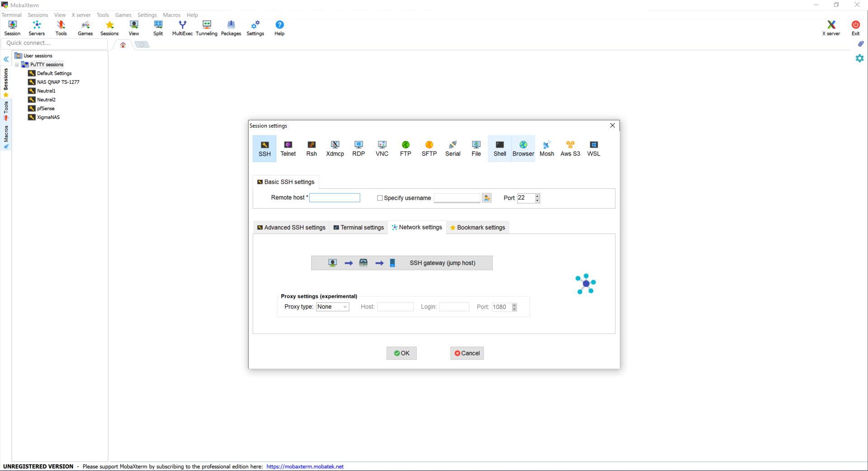Open the MultiExec toolbar tool
The image size is (868, 471).
(182, 28)
